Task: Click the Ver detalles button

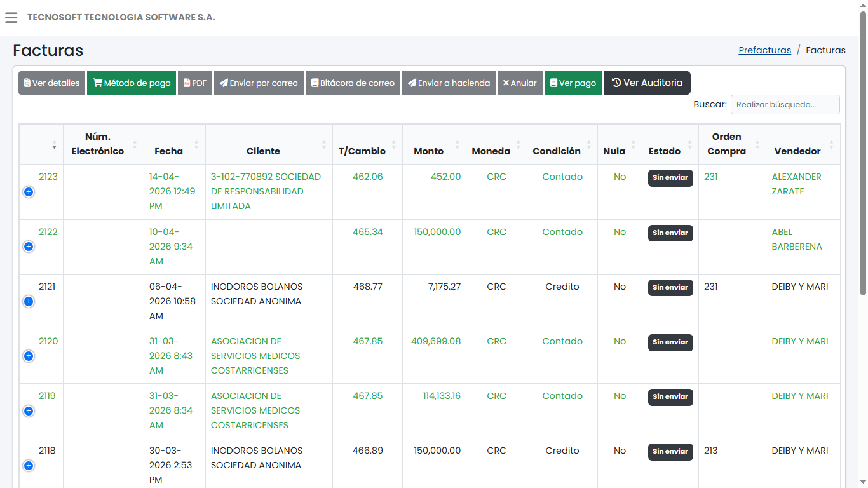Action: pos(51,83)
